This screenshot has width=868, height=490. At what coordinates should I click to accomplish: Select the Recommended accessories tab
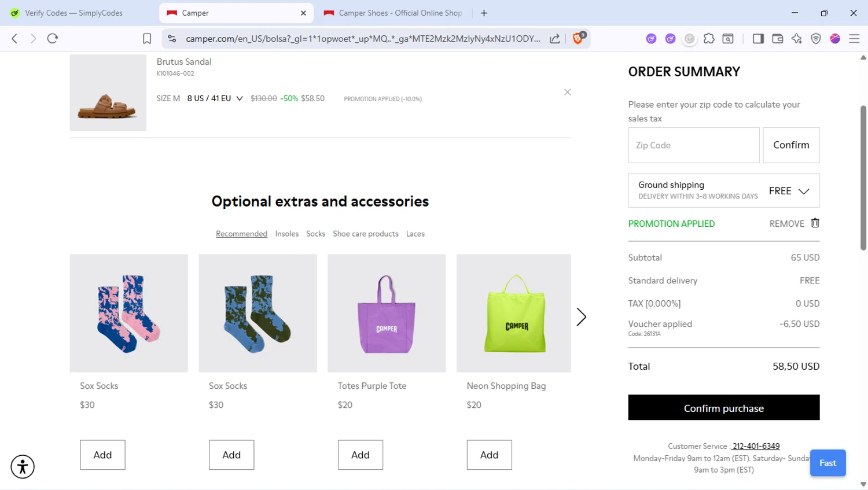(x=241, y=234)
